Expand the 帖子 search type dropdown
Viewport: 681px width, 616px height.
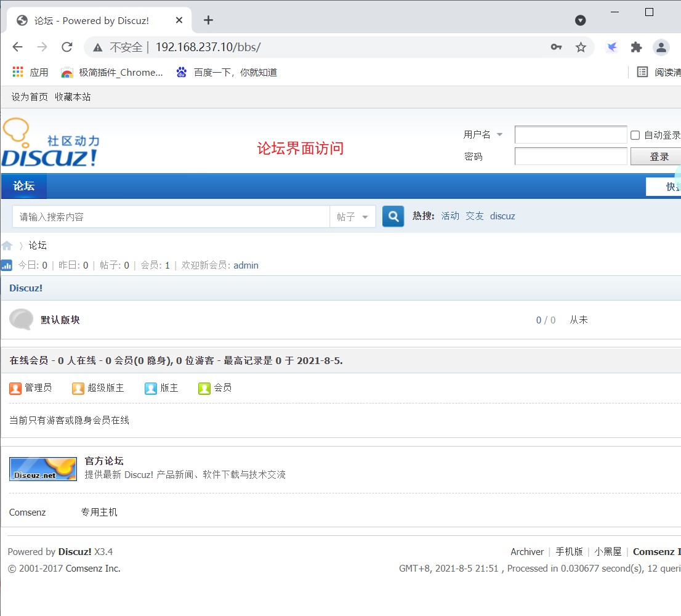(353, 216)
